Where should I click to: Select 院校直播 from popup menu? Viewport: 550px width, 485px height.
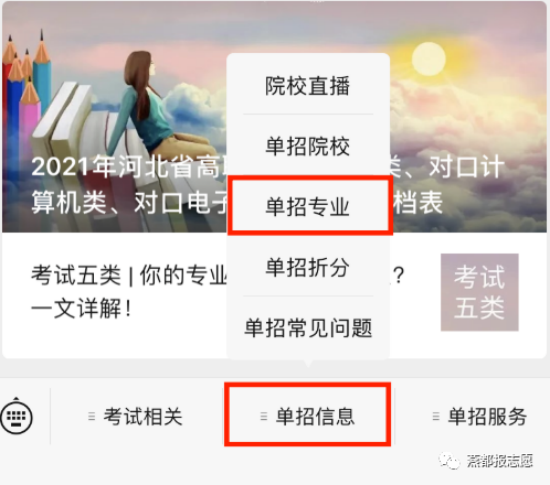[x=308, y=85]
